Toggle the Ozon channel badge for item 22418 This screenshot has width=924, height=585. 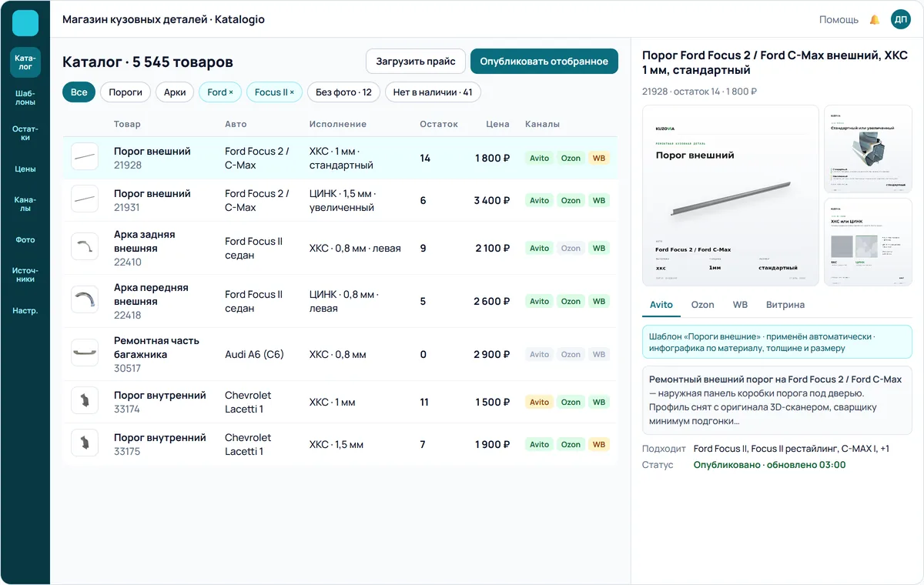click(x=571, y=301)
